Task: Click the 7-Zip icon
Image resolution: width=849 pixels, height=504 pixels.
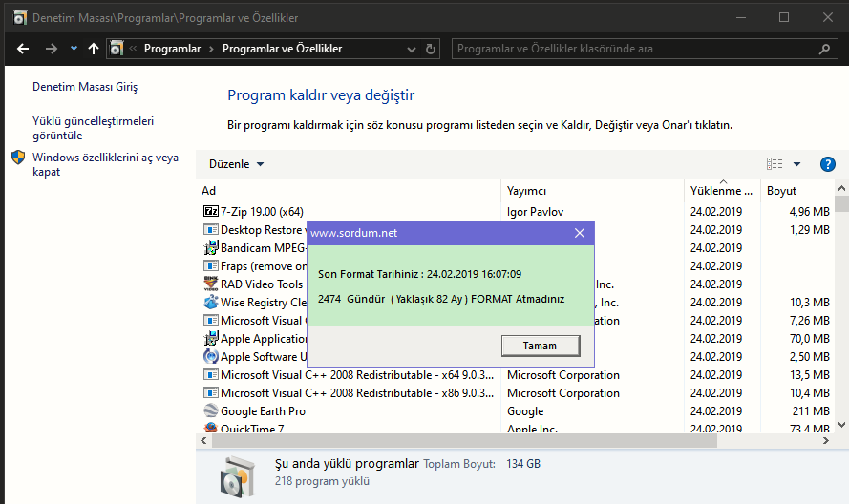Action: click(211, 211)
